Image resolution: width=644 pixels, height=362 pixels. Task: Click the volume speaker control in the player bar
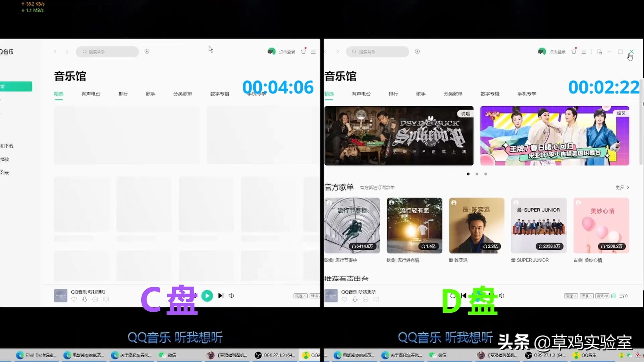(x=501, y=296)
